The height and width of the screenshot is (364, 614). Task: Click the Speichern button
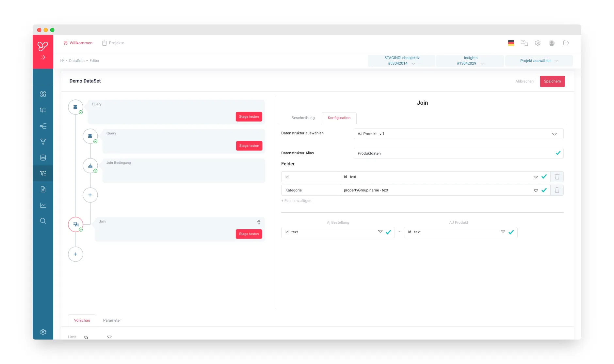pos(552,82)
